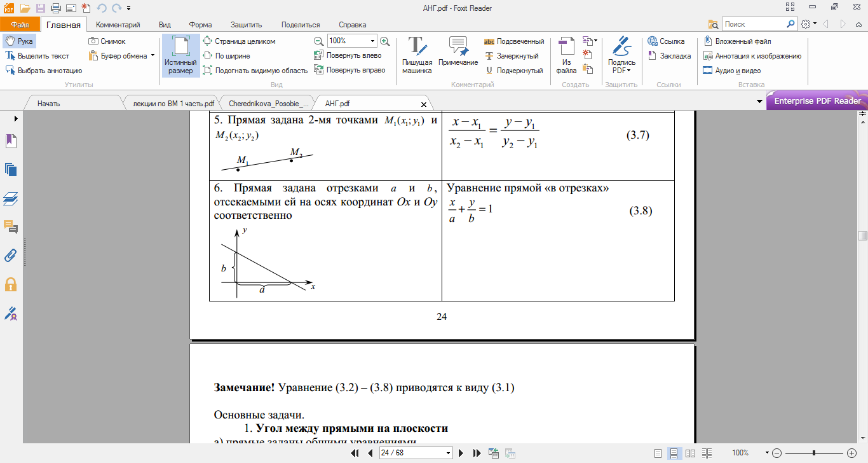
Task: Zoom out with ribbon minus magnifier
Action: tap(318, 41)
